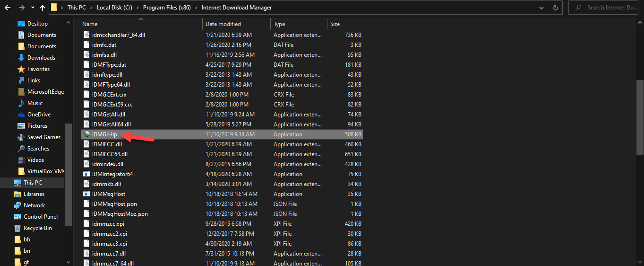The height and width of the screenshot is (266, 644).
Task: Click the Control Panel icon in sidebar
Action: pos(17,217)
